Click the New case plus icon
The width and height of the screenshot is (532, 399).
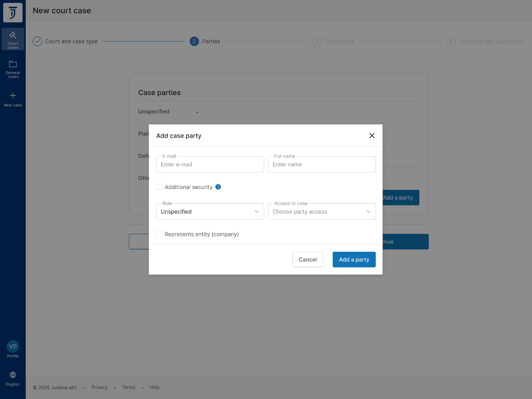coord(13,96)
